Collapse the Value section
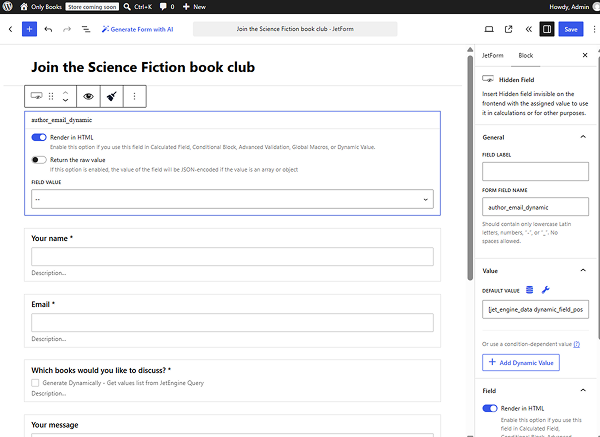The height and width of the screenshot is (437, 600). [x=583, y=271]
